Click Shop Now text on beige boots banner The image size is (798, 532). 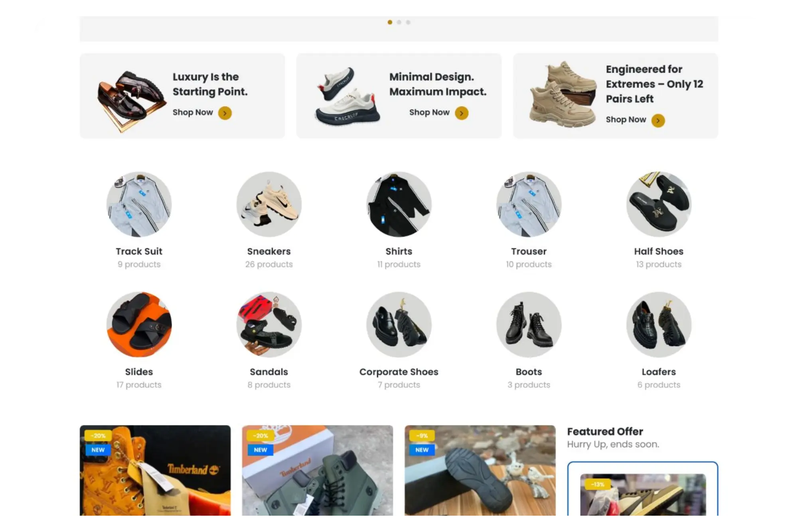pyautogui.click(x=626, y=120)
